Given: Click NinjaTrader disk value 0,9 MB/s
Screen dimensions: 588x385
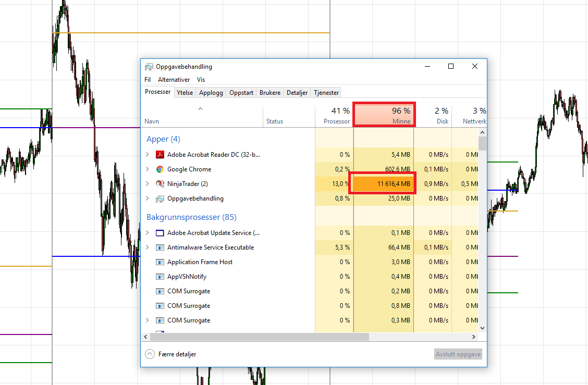Looking at the screenshot, I should click(436, 184).
